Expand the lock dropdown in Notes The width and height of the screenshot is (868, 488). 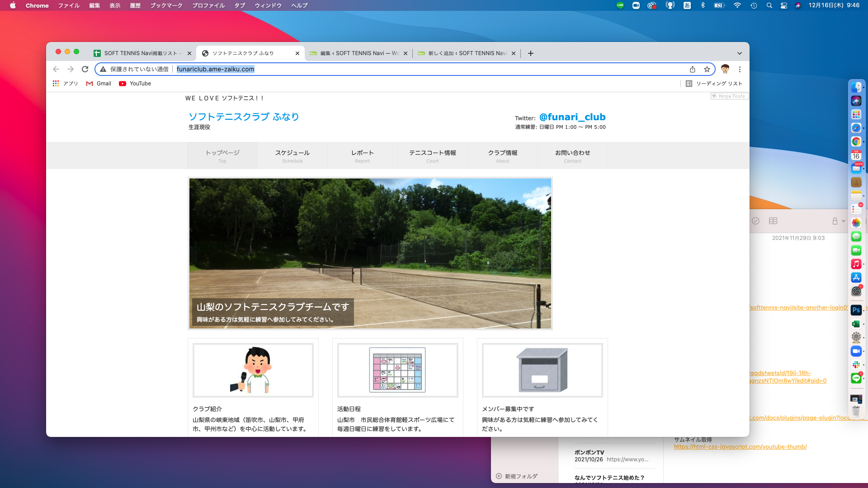[x=839, y=221]
